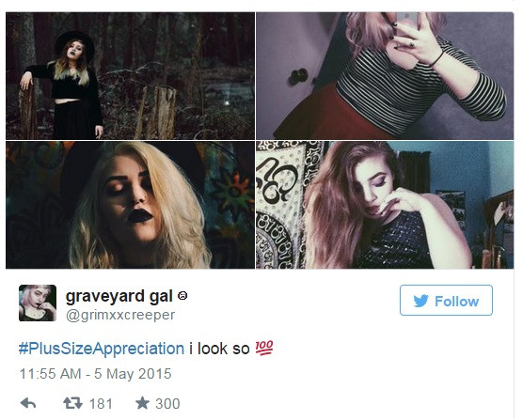The height and width of the screenshot is (420, 523).
Task: Retweet using the retweet arrows icon
Action: pyautogui.click(x=72, y=403)
